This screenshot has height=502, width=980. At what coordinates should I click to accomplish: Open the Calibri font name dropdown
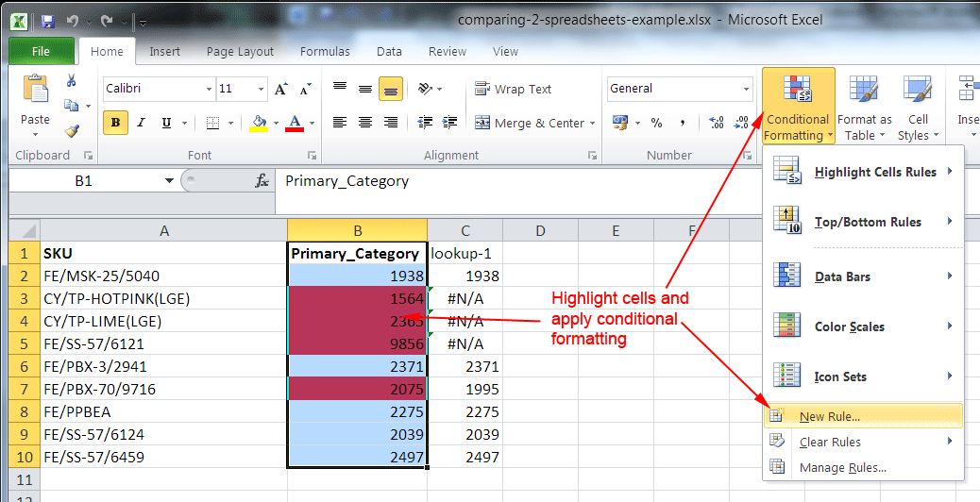[x=209, y=90]
